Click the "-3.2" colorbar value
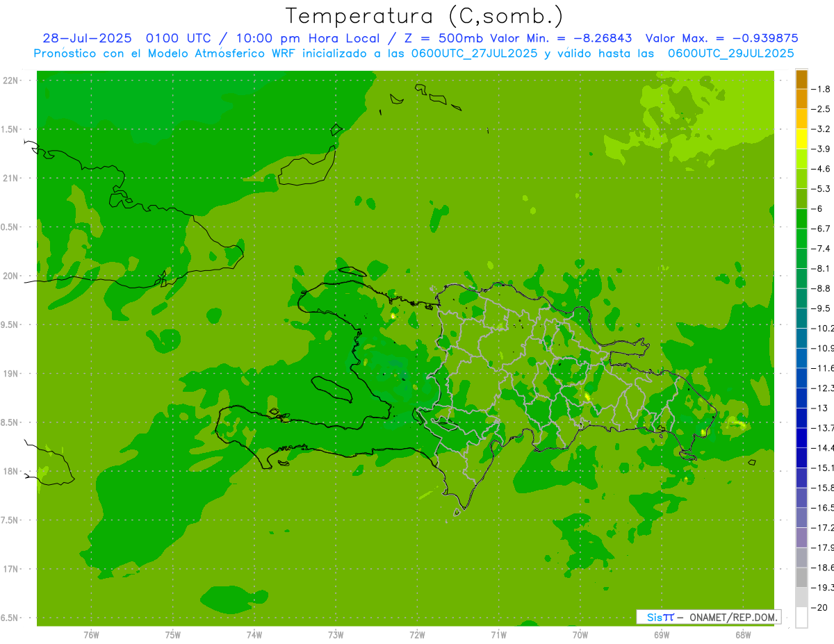 coord(821,129)
